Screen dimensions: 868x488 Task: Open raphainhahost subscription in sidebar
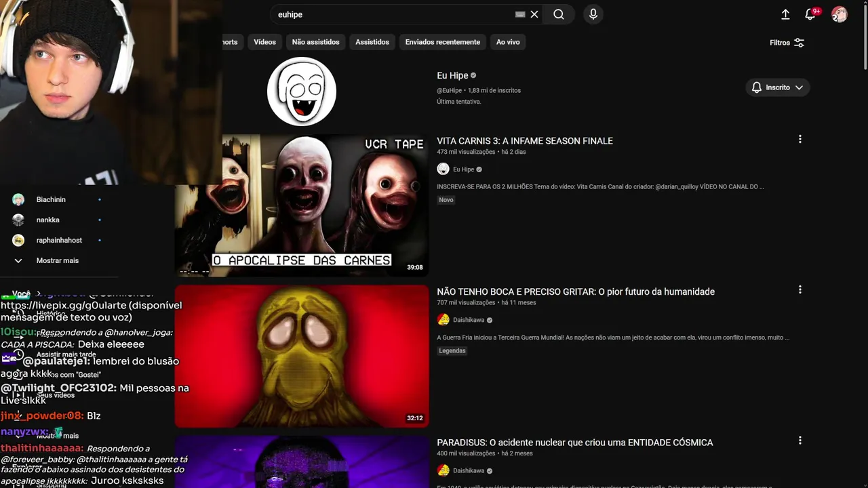click(58, 240)
